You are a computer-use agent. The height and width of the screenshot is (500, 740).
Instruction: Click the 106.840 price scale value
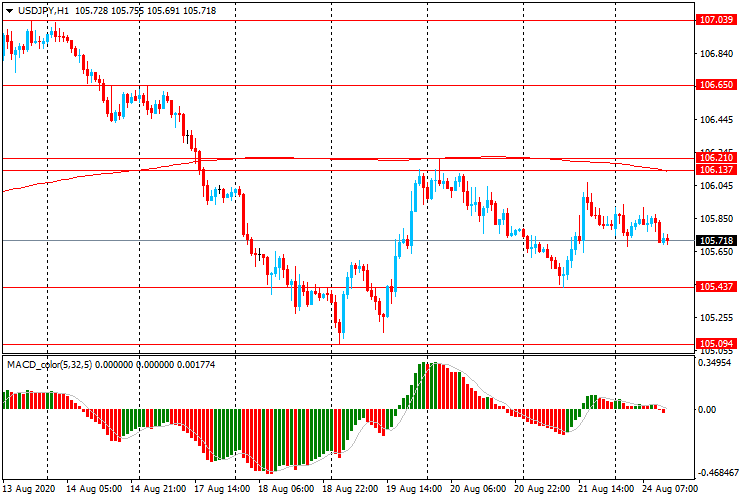(x=716, y=54)
